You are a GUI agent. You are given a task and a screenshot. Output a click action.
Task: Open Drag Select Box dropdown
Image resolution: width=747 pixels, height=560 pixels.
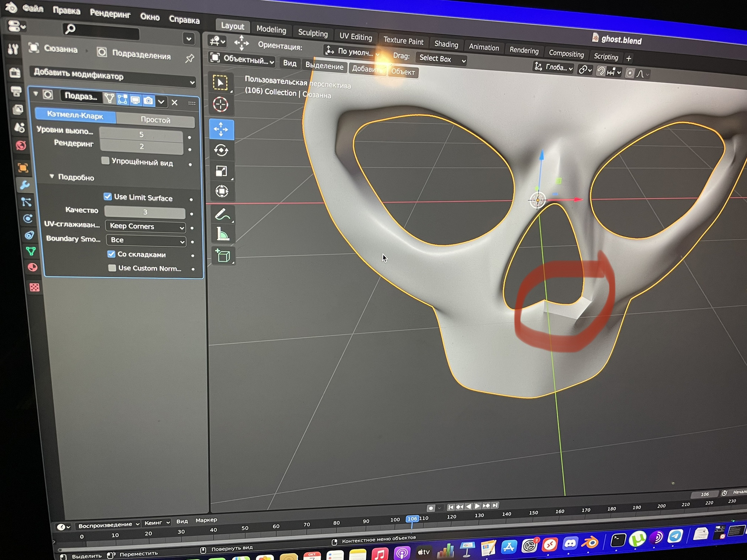coord(442,59)
